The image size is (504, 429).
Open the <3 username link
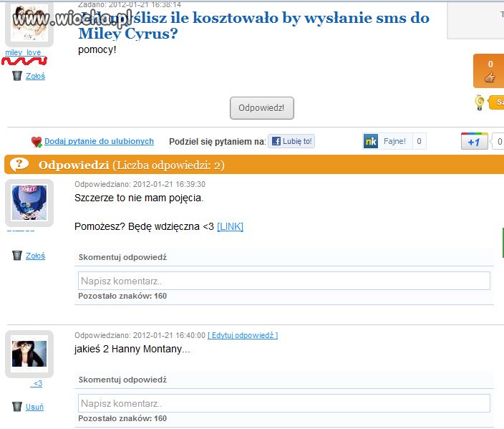(x=37, y=383)
